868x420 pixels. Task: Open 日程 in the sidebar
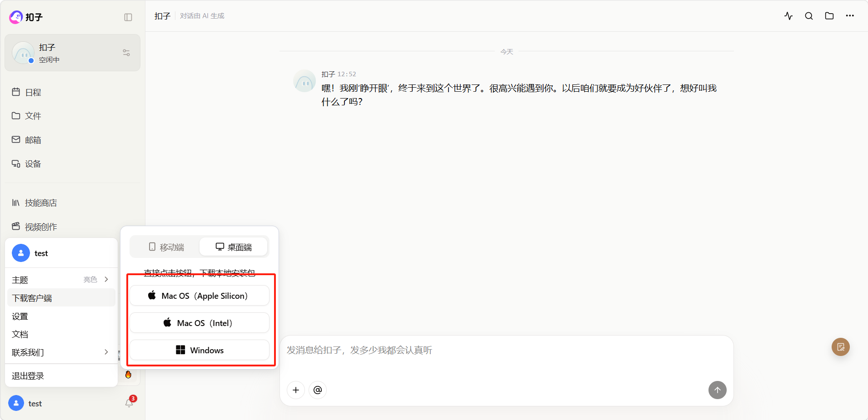73,92
